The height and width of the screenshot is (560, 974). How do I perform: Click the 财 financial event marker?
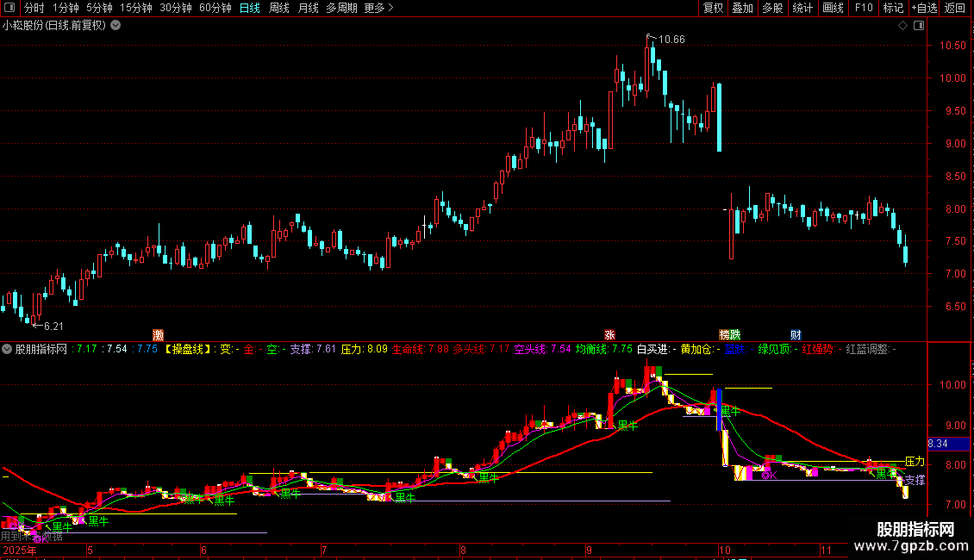pyautogui.click(x=796, y=335)
